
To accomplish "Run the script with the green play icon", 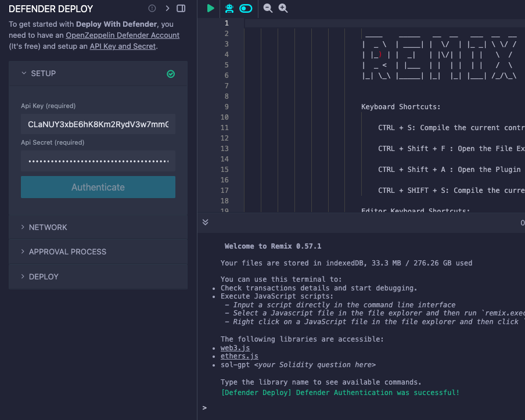I will [210, 8].
